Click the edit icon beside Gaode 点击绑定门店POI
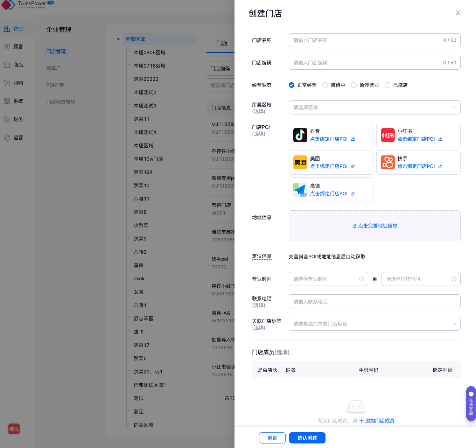This screenshot has width=476, height=448. tap(353, 194)
